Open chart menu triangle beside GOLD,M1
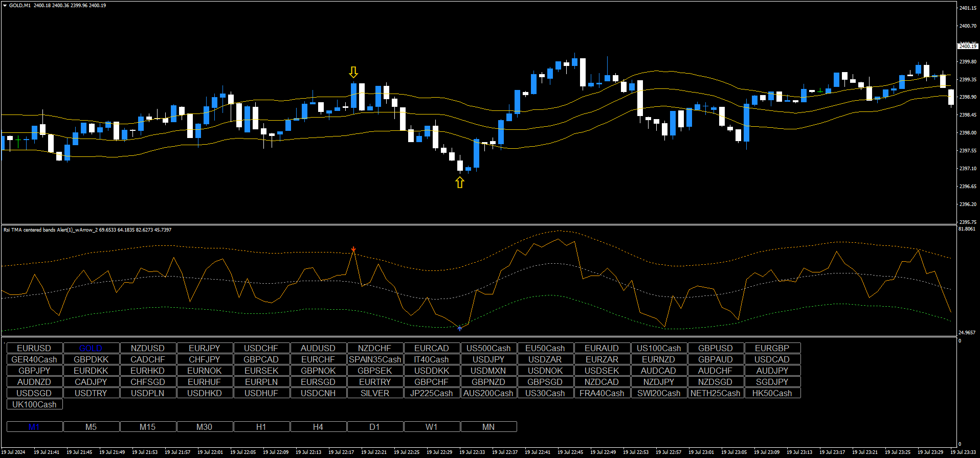Image resolution: width=980 pixels, height=458 pixels. tap(5, 6)
